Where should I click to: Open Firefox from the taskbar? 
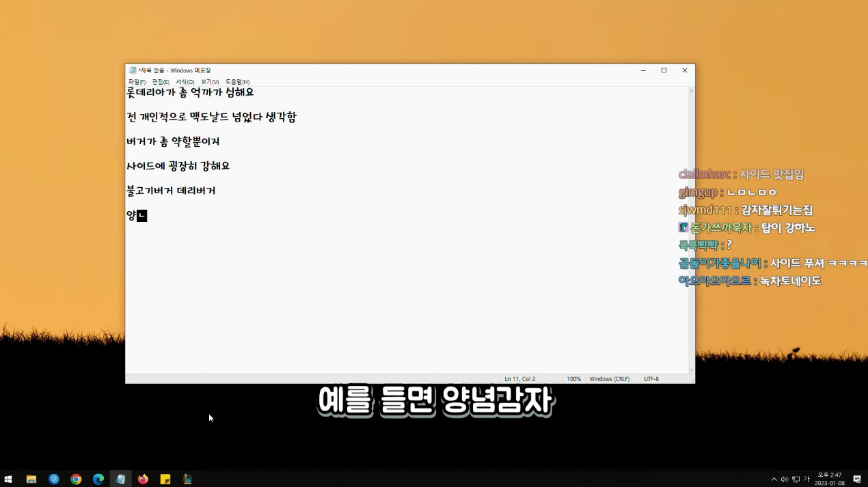(143, 479)
